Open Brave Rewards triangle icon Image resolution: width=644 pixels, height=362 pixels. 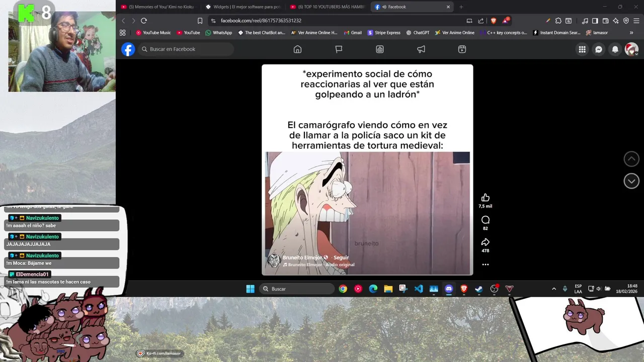(505, 21)
